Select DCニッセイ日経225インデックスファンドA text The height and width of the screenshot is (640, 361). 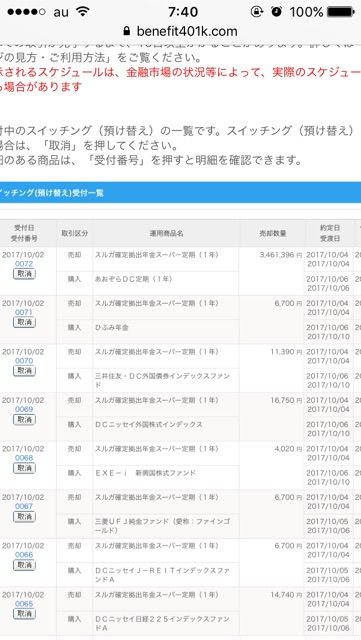(x=162, y=623)
